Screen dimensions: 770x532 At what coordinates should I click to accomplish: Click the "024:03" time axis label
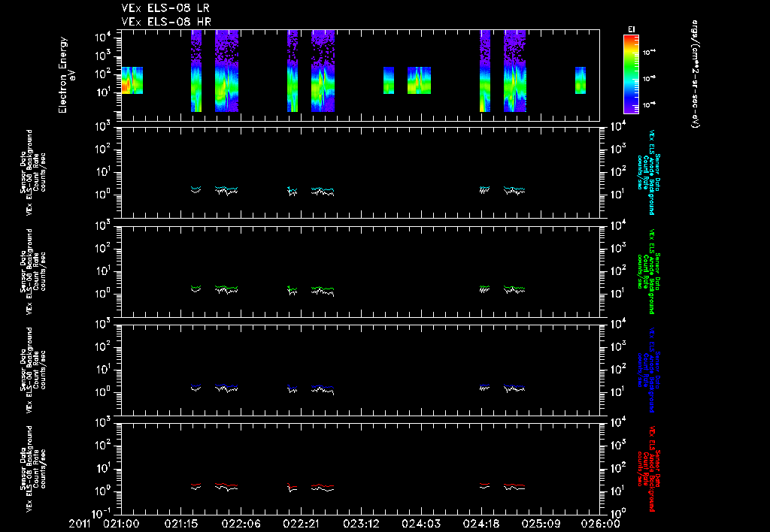point(420,524)
